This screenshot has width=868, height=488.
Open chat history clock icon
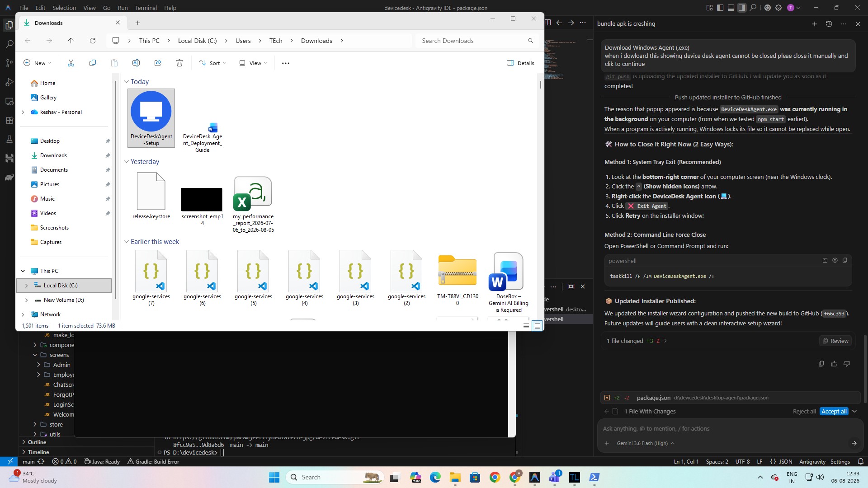tap(829, 24)
